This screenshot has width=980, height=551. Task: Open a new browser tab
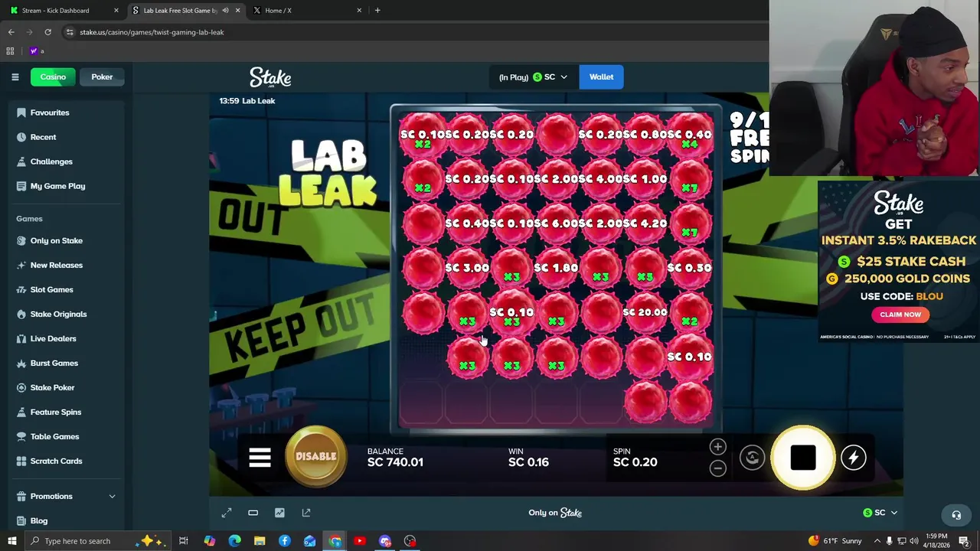click(x=377, y=10)
